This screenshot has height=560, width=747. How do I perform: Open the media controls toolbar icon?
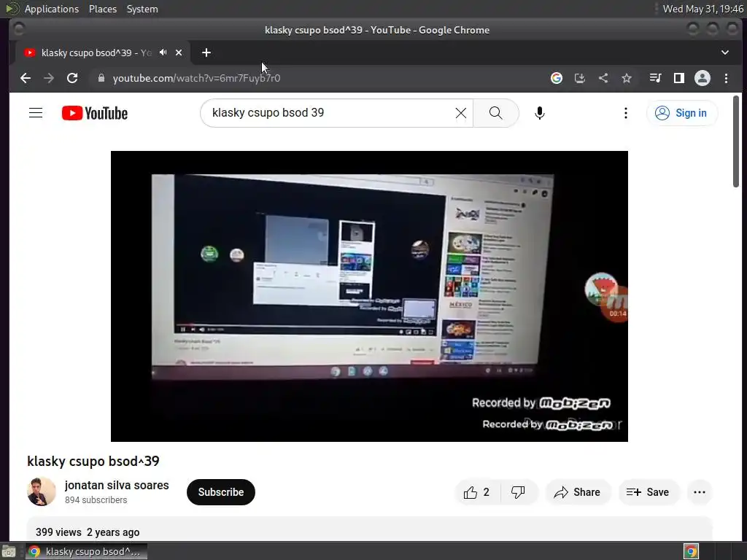click(656, 78)
